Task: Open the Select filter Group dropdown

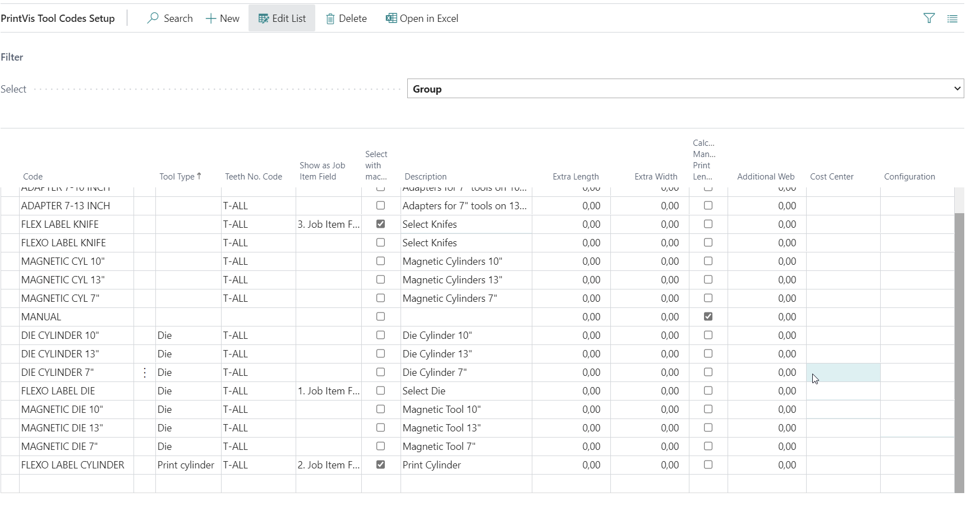Action: coord(685,89)
